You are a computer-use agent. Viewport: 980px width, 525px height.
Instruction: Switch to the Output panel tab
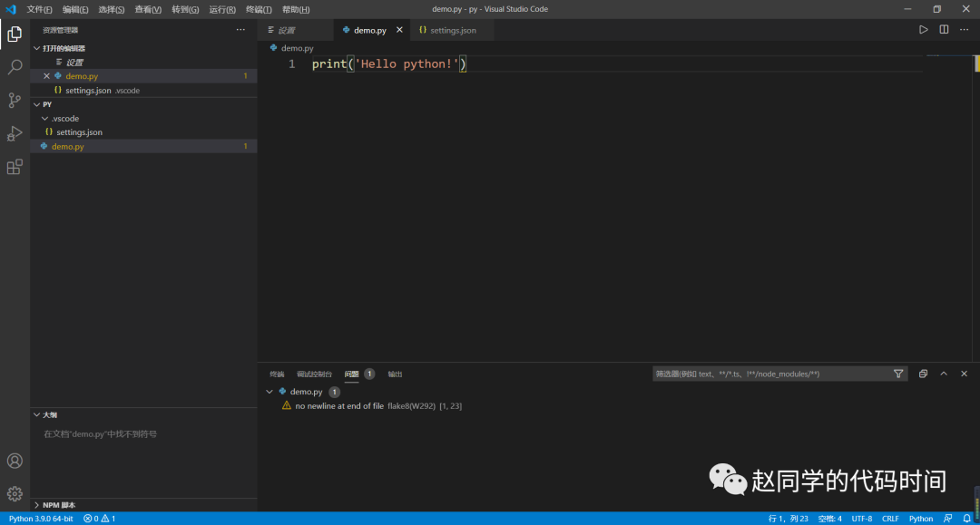(395, 374)
